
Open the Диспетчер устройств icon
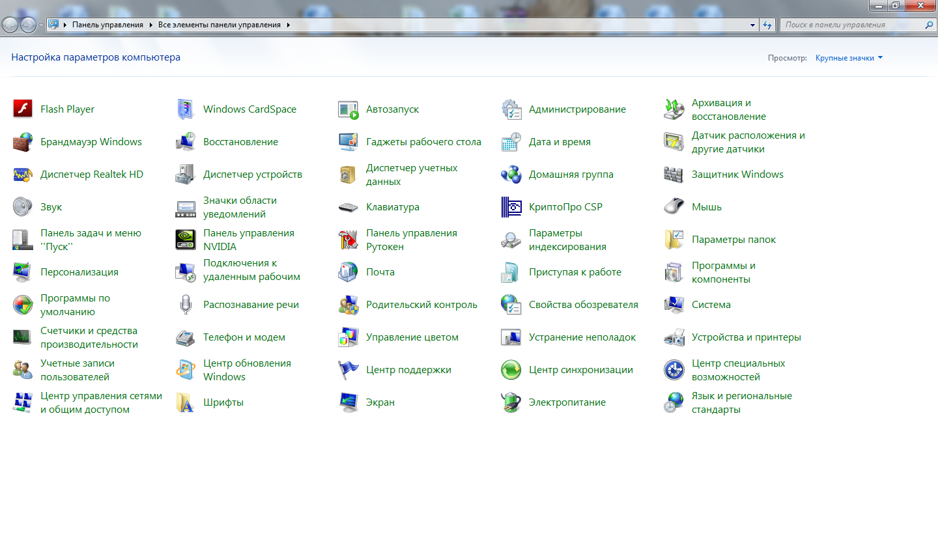click(x=186, y=174)
